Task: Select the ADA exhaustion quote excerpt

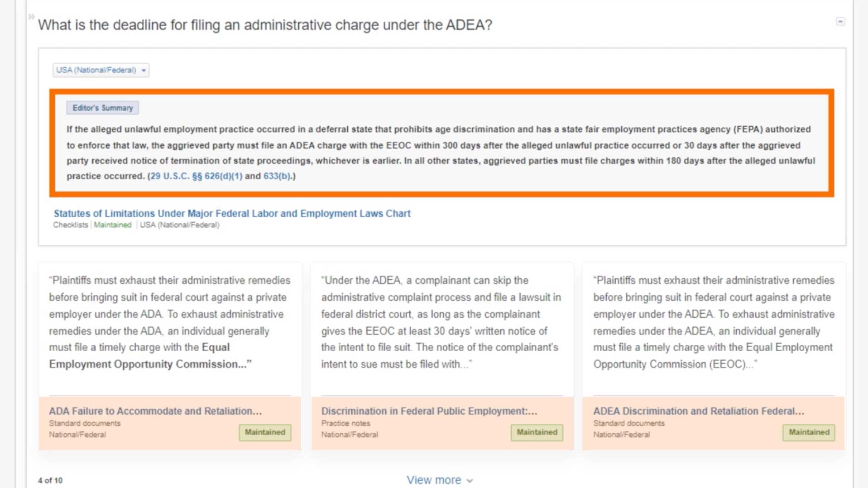Action: [169, 322]
